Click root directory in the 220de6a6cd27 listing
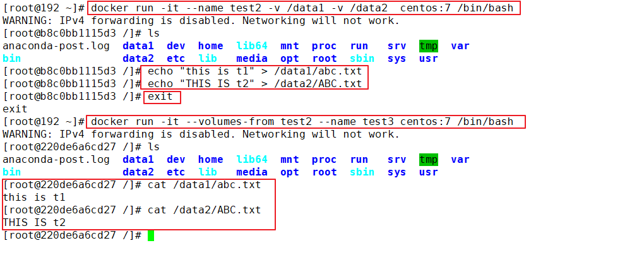Image resolution: width=644 pixels, height=255 pixels. pos(325,172)
